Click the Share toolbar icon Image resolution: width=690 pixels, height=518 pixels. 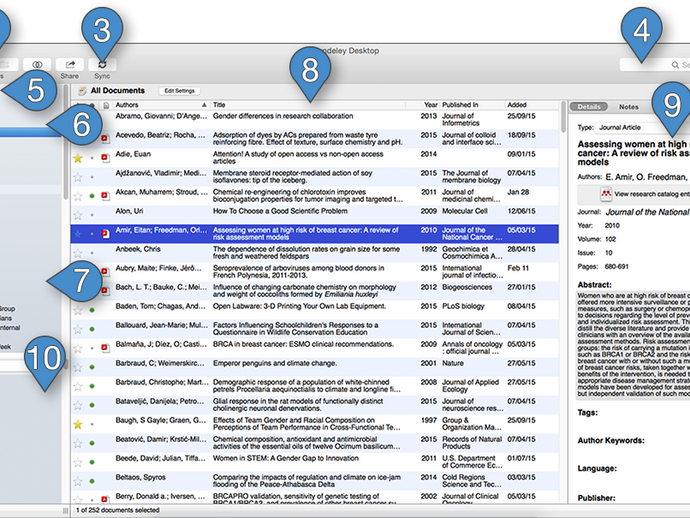coord(70,65)
